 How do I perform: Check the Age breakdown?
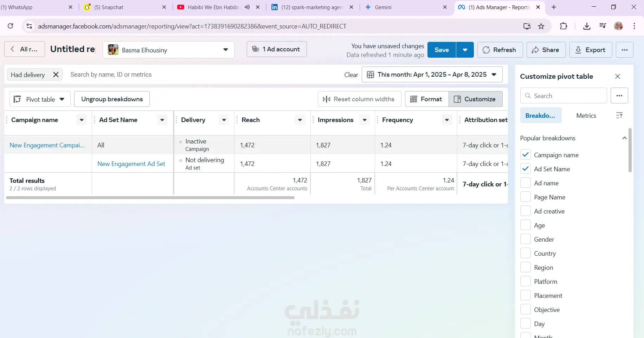(526, 225)
